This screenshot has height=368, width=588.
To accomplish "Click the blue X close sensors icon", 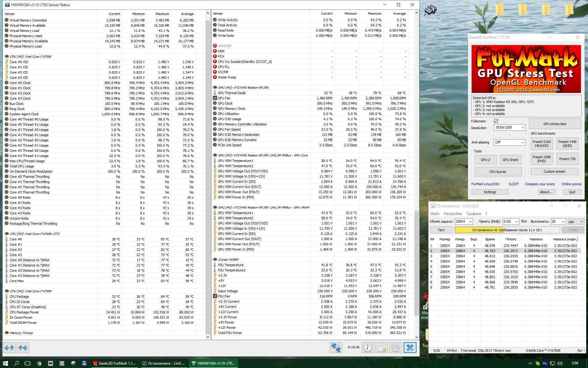I will [x=410, y=347].
